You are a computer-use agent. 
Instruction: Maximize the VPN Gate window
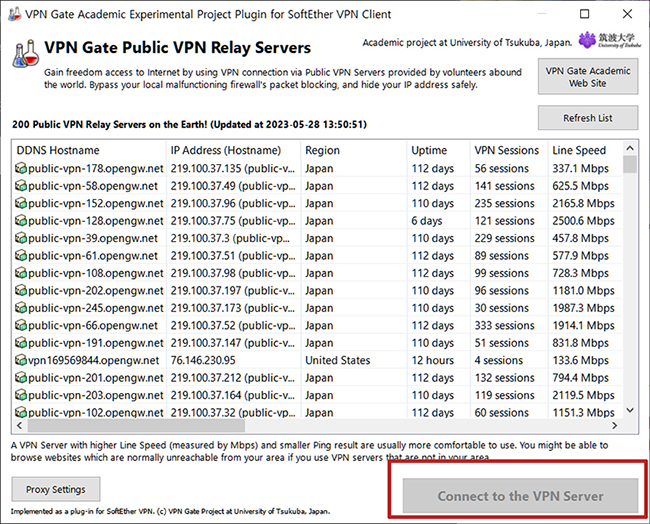point(585,14)
